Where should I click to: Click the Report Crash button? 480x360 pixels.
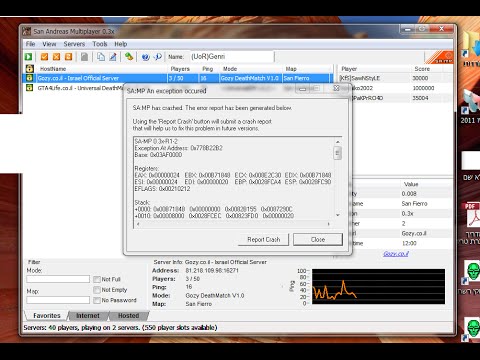pyautogui.click(x=263, y=239)
